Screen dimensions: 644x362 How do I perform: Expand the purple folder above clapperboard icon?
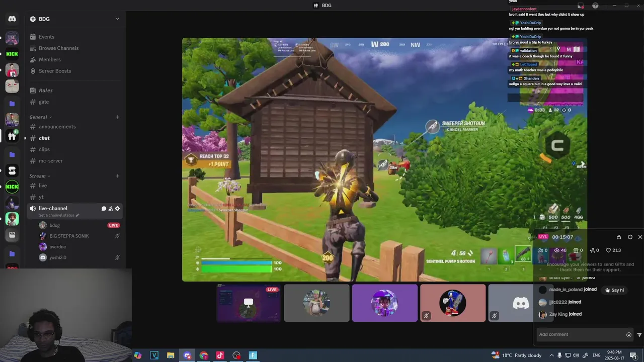(12, 154)
